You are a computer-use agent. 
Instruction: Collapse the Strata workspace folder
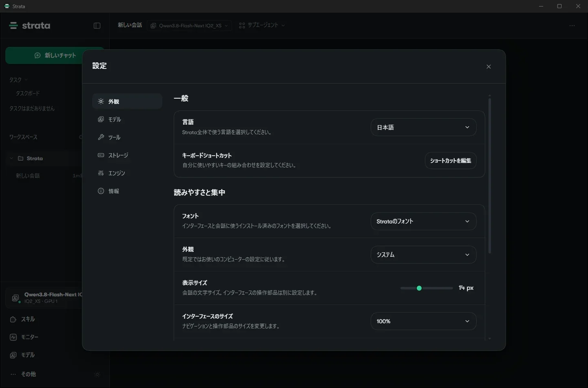coord(11,158)
